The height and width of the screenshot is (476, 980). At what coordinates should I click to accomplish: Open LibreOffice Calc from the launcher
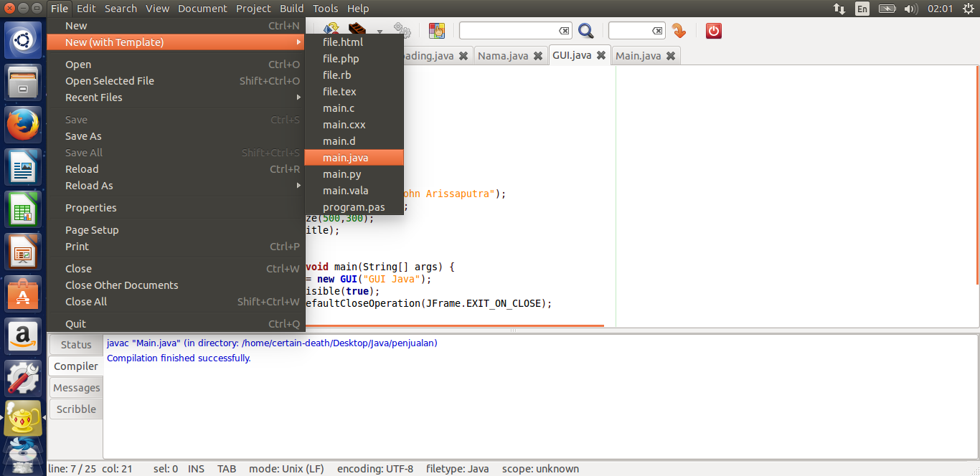tap(23, 209)
